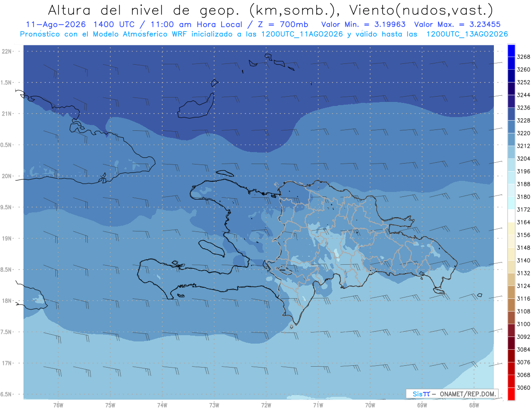Click the '3268' colorbar value
Screen dimensions: 532x411
click(524, 57)
